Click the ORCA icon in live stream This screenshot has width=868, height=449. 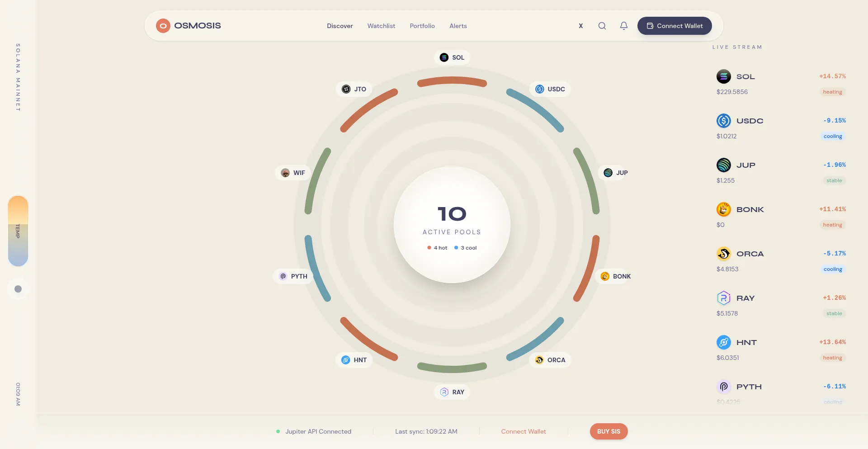[x=723, y=254]
